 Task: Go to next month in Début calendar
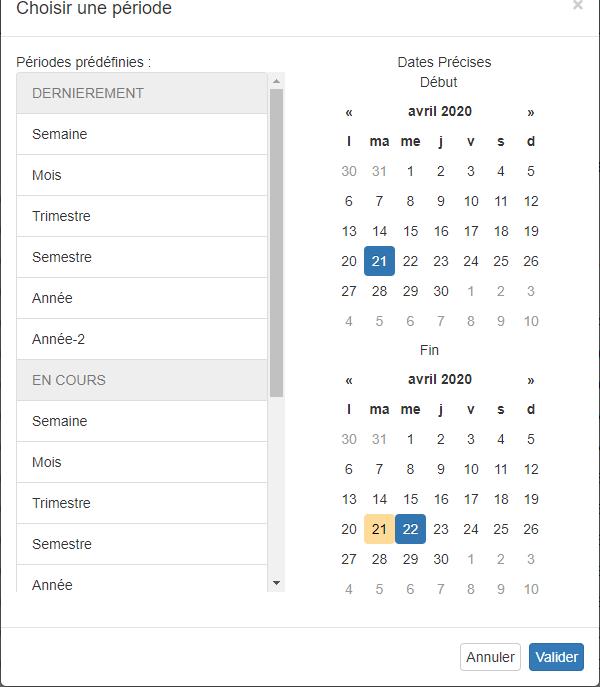point(531,112)
